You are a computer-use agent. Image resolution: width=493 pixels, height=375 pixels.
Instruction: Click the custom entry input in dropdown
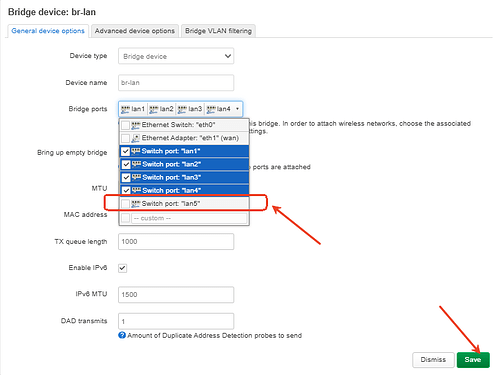189,218
